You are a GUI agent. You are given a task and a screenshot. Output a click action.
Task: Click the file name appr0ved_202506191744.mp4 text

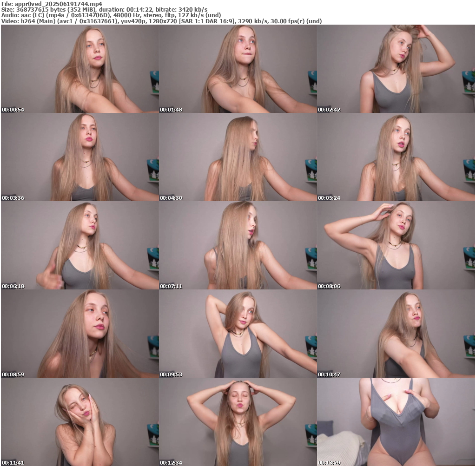point(58,4)
